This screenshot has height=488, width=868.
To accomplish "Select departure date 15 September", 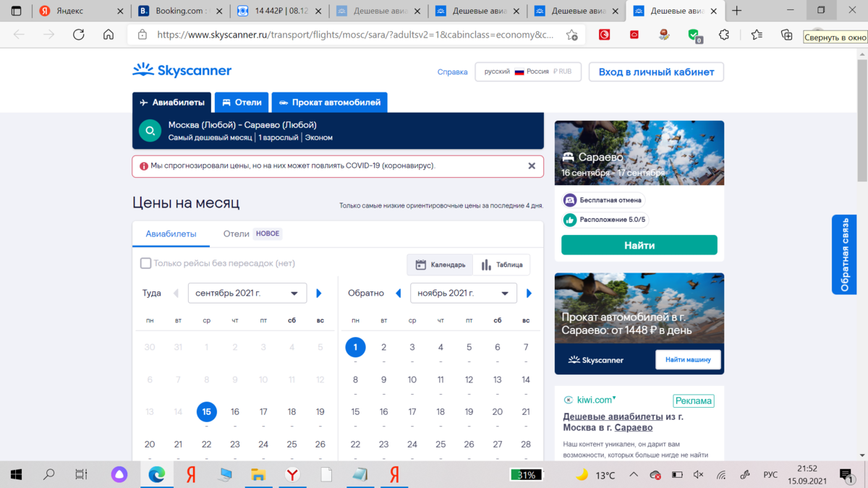I will (x=207, y=411).
